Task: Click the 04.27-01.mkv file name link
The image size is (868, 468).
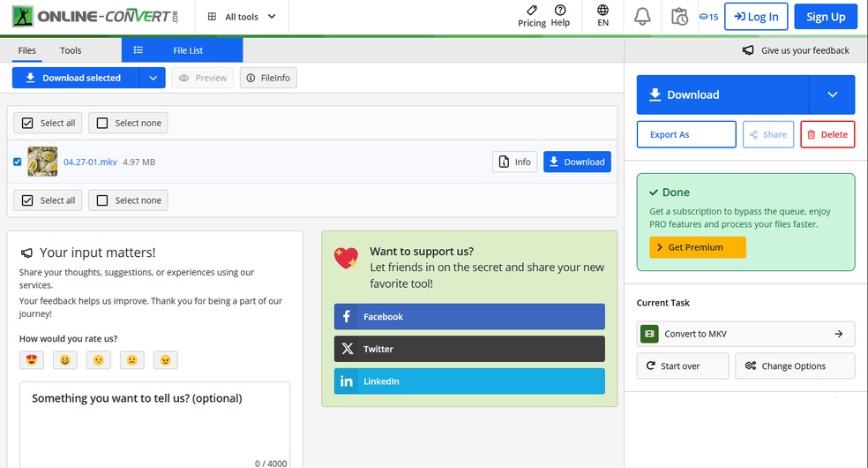Action: tap(90, 162)
